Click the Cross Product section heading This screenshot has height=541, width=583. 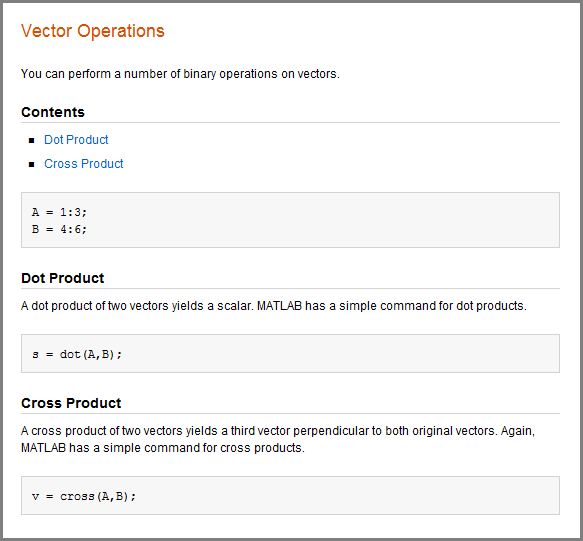pos(71,403)
